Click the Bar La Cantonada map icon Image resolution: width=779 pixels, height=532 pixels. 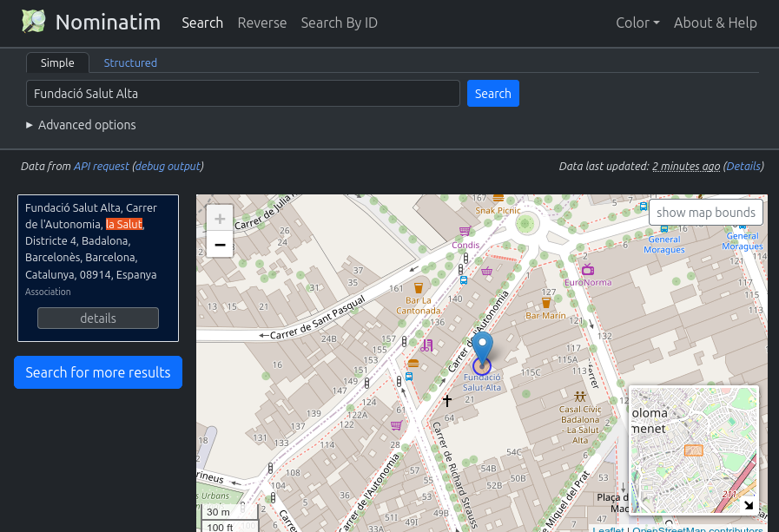pyautogui.click(x=418, y=288)
